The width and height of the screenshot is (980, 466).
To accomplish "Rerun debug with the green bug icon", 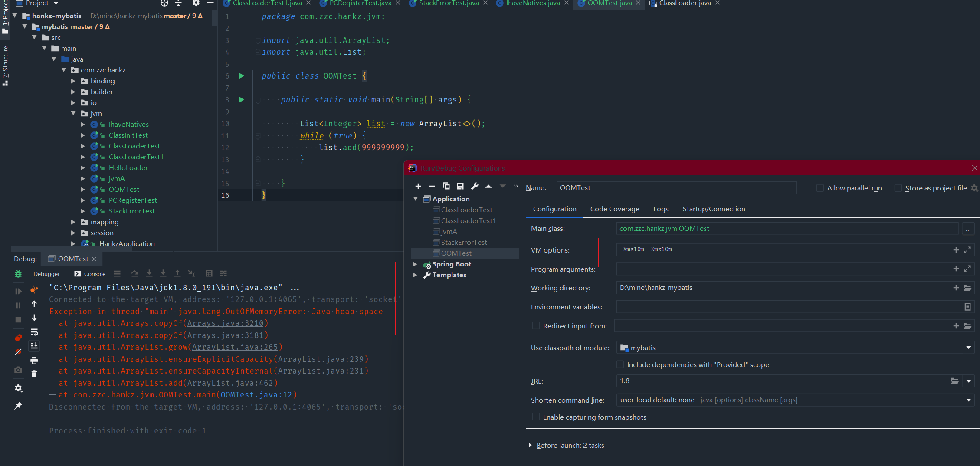I will tap(18, 274).
